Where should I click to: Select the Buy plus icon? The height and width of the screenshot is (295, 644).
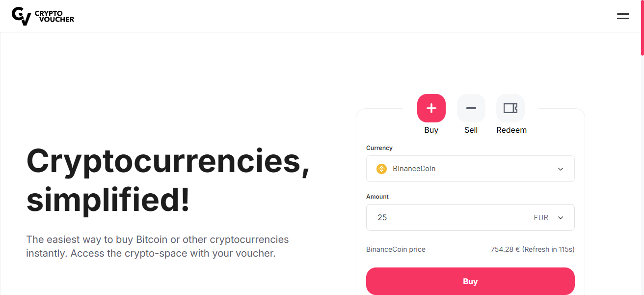click(431, 108)
